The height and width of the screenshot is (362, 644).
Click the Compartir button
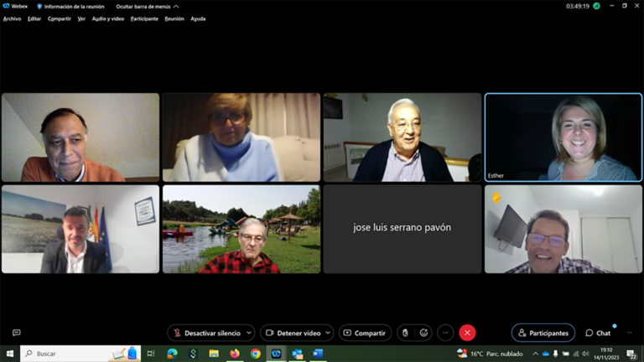[x=365, y=333]
